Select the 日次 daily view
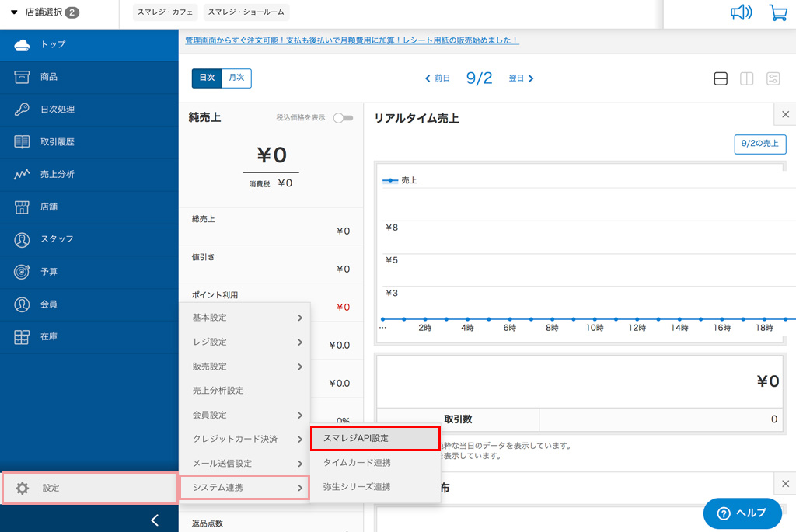Image resolution: width=796 pixels, height=532 pixels. click(207, 78)
